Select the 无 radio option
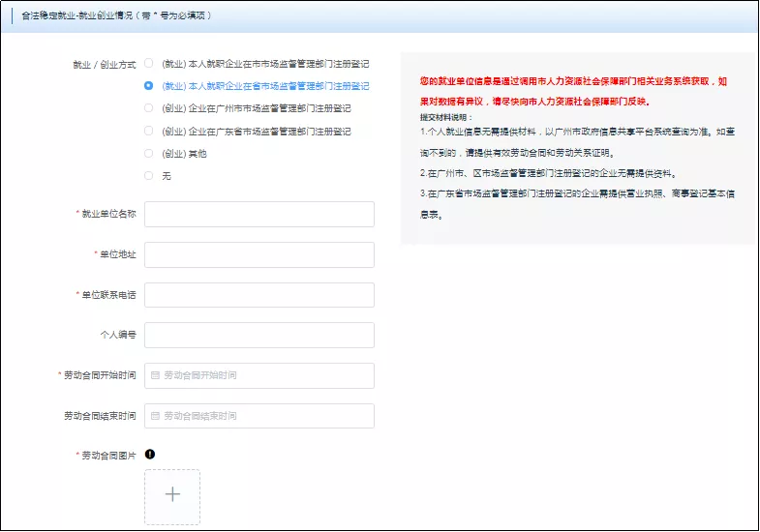Image resolution: width=760 pixels, height=532 pixels. tap(149, 176)
